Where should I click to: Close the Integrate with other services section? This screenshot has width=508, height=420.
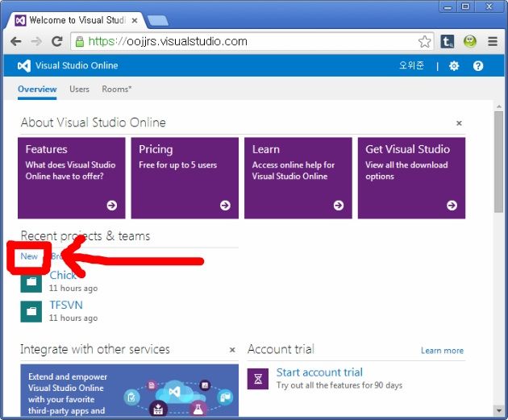pos(232,350)
